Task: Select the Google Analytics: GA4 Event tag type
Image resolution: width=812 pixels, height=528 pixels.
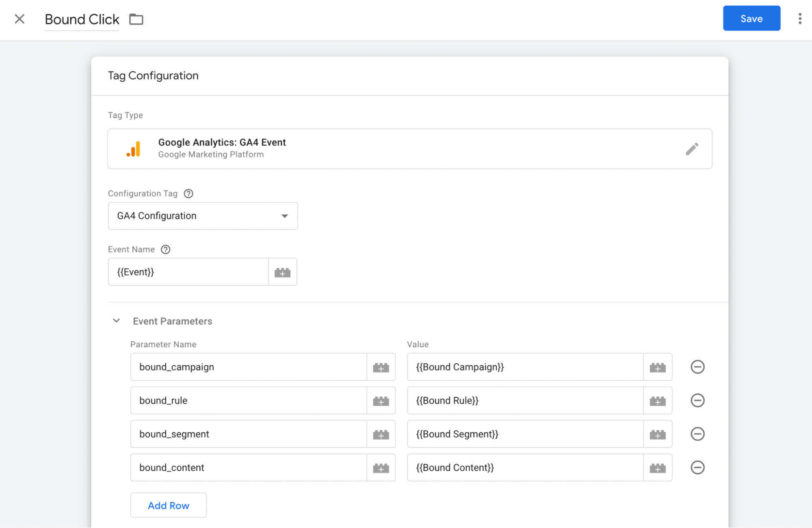Action: point(409,149)
